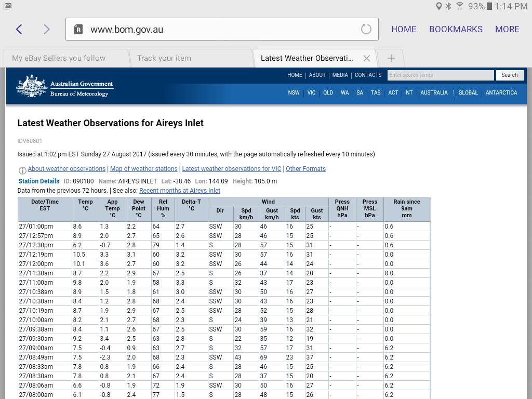Image resolution: width=532 pixels, height=399 pixels.
Task: Open the browser MORE menu
Action: coord(507,29)
